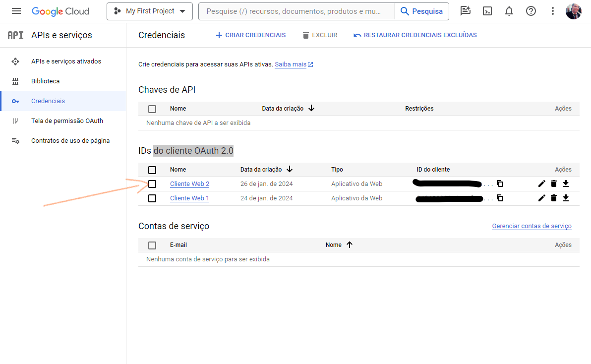
Task: Open the hamburger navigation menu
Action: pos(16,11)
